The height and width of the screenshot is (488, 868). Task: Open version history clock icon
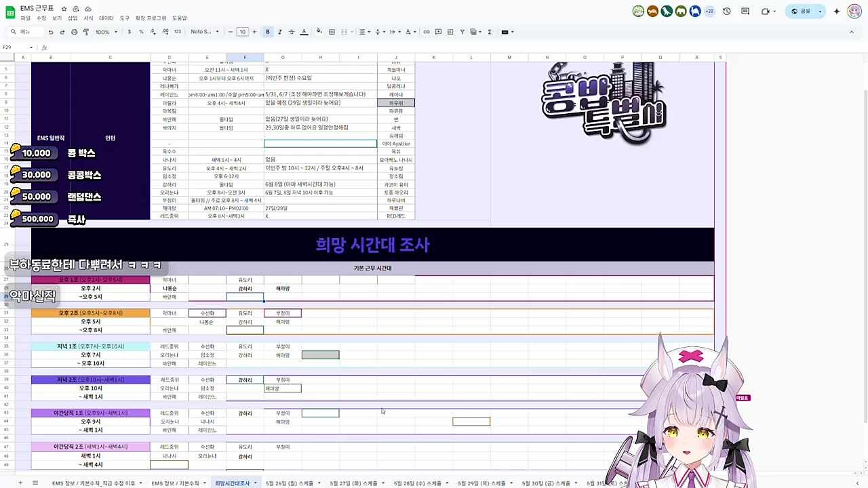727,12
